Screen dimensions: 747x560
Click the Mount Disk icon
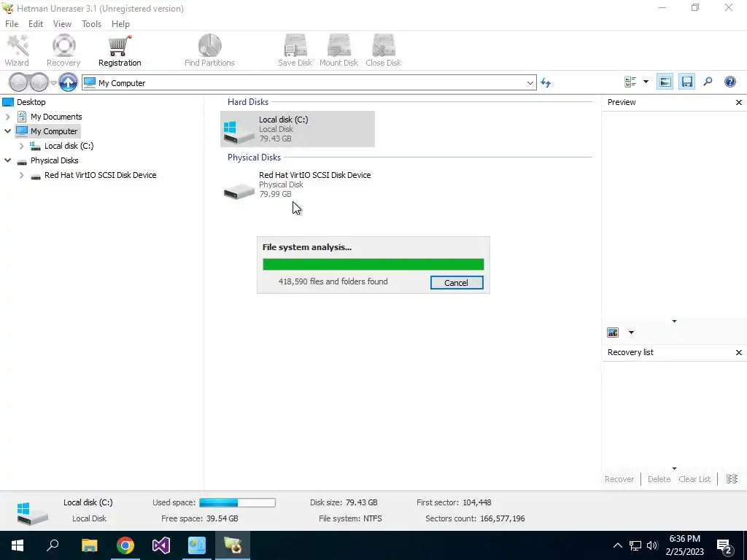pyautogui.click(x=338, y=51)
